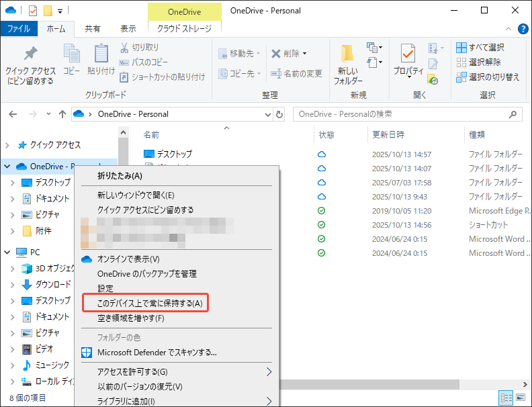Choose 空き領域を増やす(F) in the context menu
This screenshot has width=532, height=407.
177,318
